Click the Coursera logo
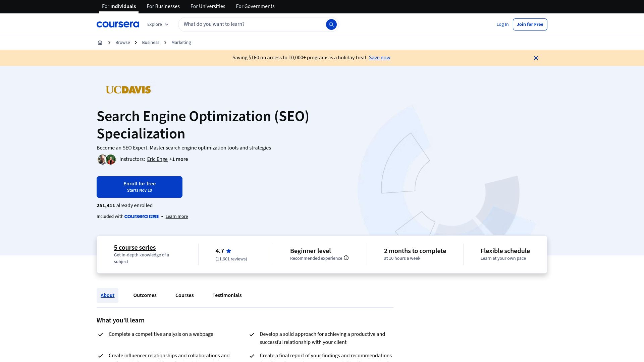 (118, 24)
